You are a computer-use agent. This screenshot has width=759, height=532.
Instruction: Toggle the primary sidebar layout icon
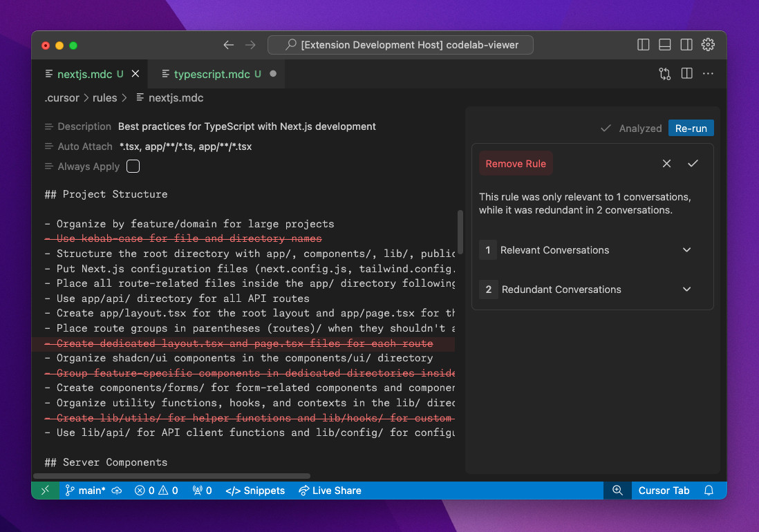click(x=643, y=45)
